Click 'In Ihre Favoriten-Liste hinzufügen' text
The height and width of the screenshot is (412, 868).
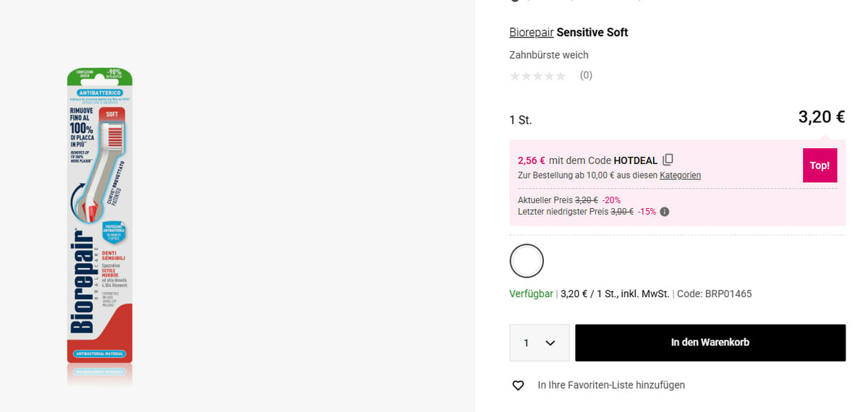[611, 385]
